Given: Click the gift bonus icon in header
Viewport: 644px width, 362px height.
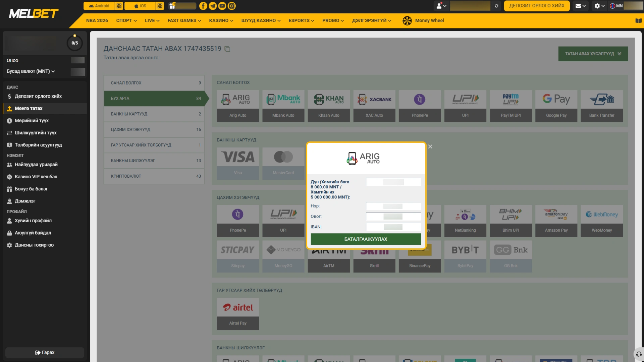Looking at the screenshot, I should pos(172,6).
